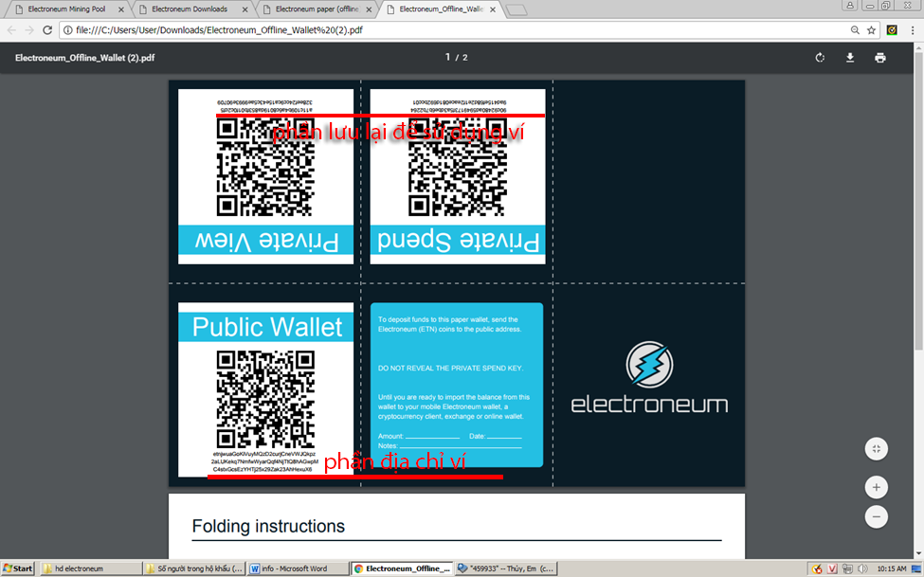The image size is (924, 577).
Task: Rotate the PDF page clockwise
Action: pyautogui.click(x=820, y=57)
